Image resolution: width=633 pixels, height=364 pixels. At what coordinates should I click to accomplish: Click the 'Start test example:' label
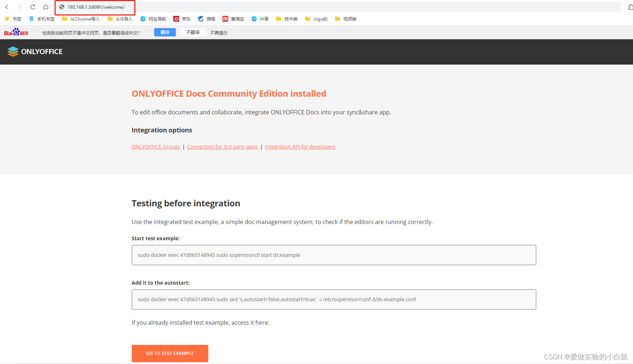point(156,238)
